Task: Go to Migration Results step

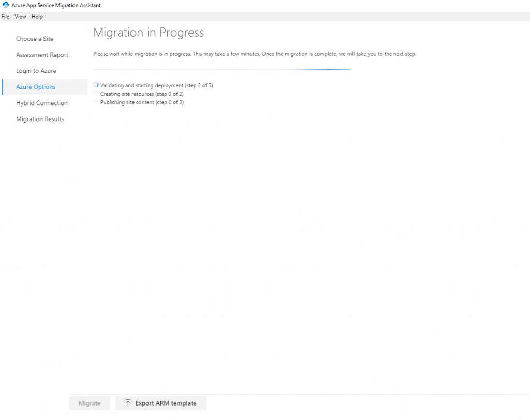Action: [x=40, y=119]
